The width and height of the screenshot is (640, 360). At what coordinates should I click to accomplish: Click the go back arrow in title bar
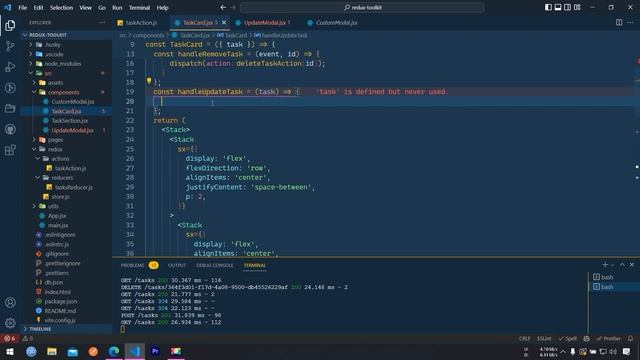[223, 7]
